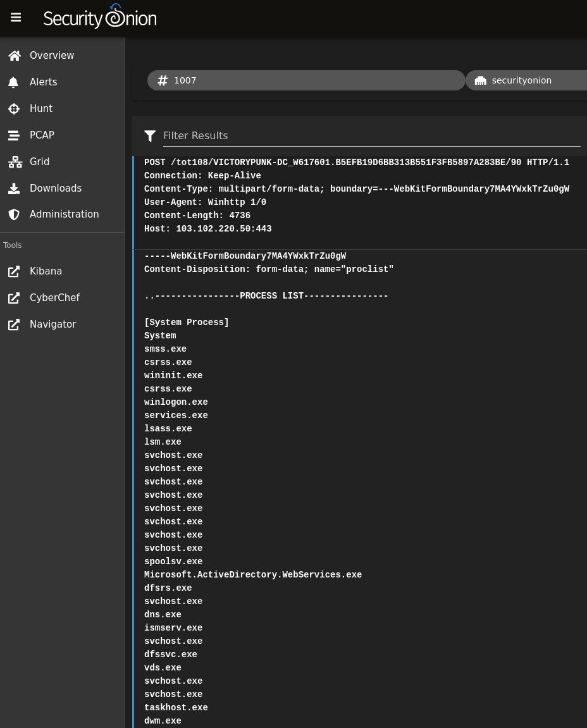Click the Overview home icon
The height and width of the screenshot is (728, 587).
15,56
